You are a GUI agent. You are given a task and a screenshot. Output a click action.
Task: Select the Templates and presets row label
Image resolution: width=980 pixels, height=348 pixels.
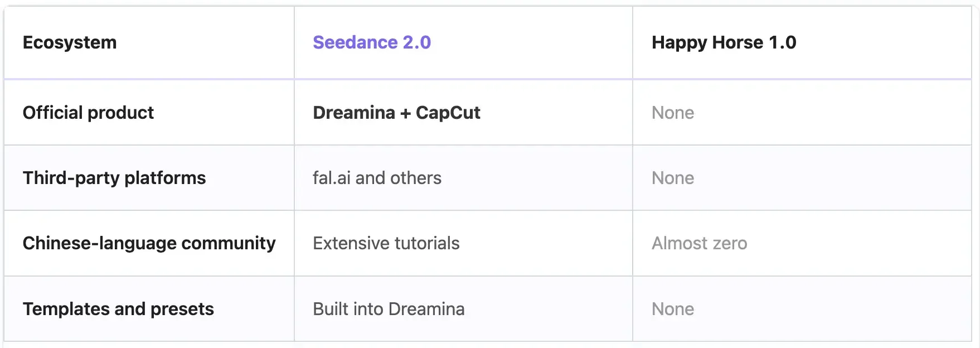[x=118, y=309]
